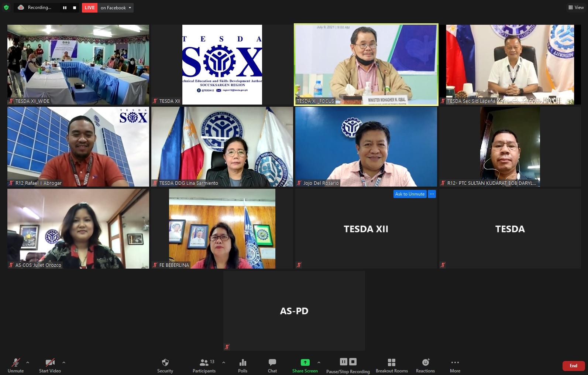This screenshot has height=375, width=588.
Task: Click the red LIVE indicator
Action: [x=90, y=8]
